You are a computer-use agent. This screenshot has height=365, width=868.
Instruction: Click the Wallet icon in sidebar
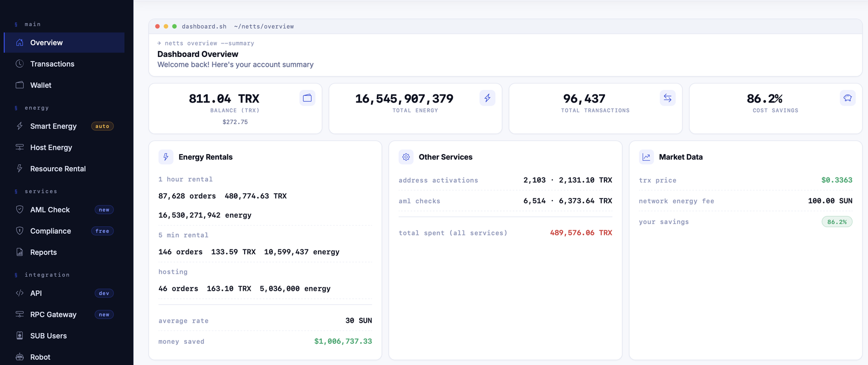20,85
